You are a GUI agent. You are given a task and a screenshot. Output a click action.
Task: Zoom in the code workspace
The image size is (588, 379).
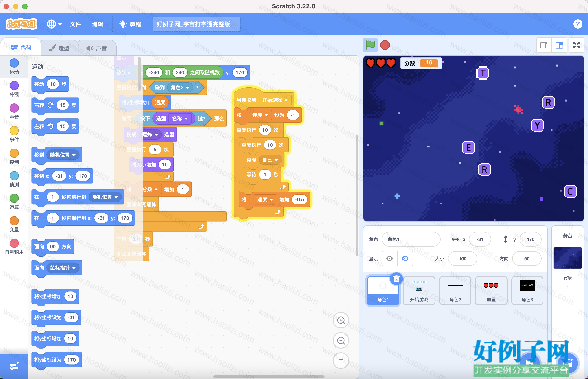pos(341,320)
